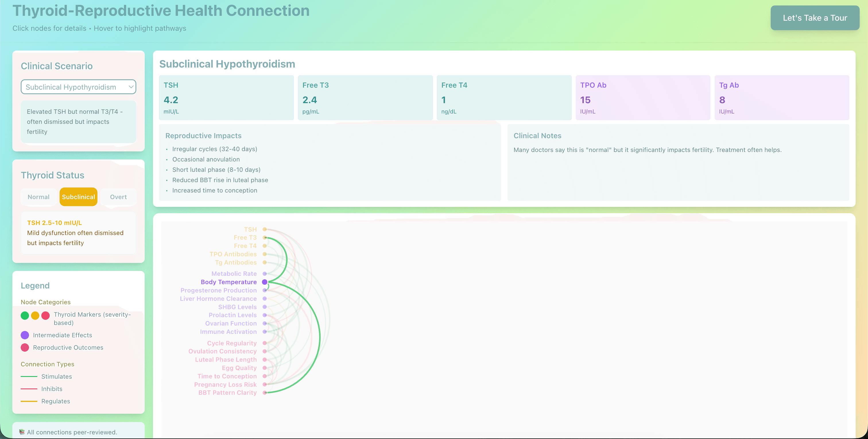Click the Let's Take a Tour button
Screen dimensions: 868x439
coord(815,18)
